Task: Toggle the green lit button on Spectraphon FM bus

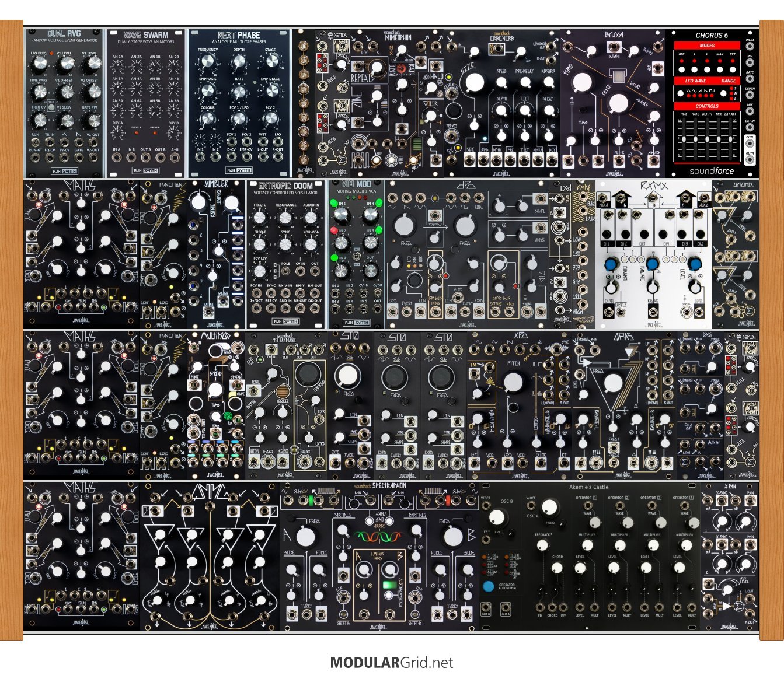Action: [x=388, y=585]
